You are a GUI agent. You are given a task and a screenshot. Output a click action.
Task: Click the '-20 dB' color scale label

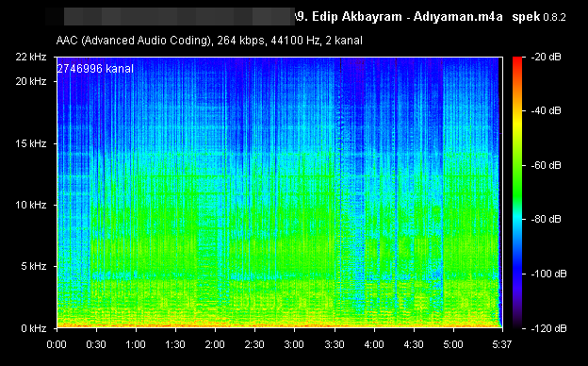pos(546,57)
